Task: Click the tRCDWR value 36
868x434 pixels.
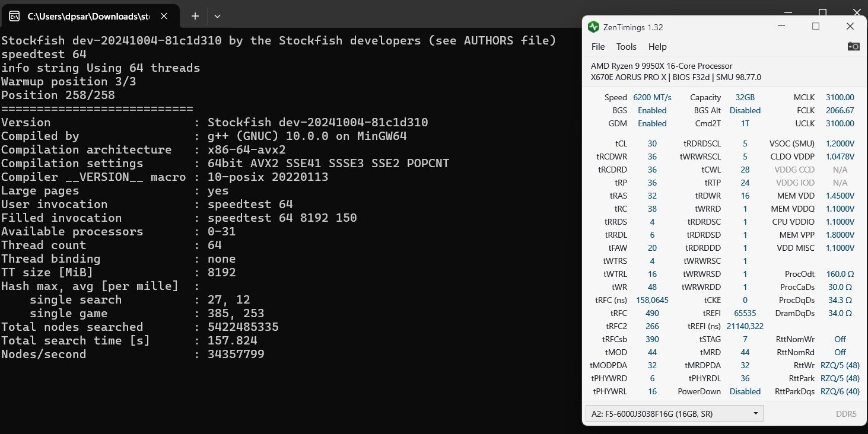Action: coord(652,157)
